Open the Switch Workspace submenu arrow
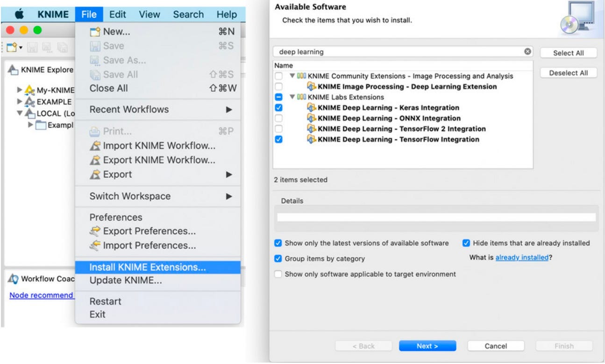This screenshot has width=605, height=364. [x=229, y=196]
